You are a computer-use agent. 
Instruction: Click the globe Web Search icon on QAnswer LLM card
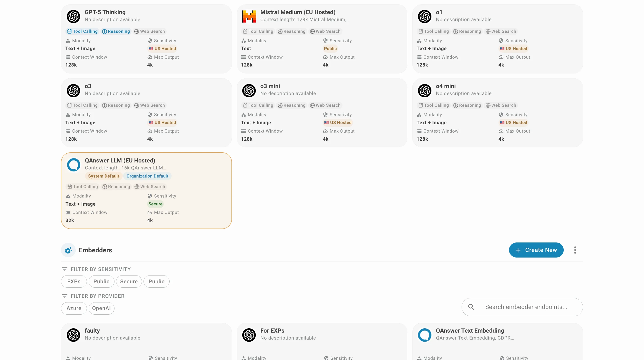(x=137, y=187)
